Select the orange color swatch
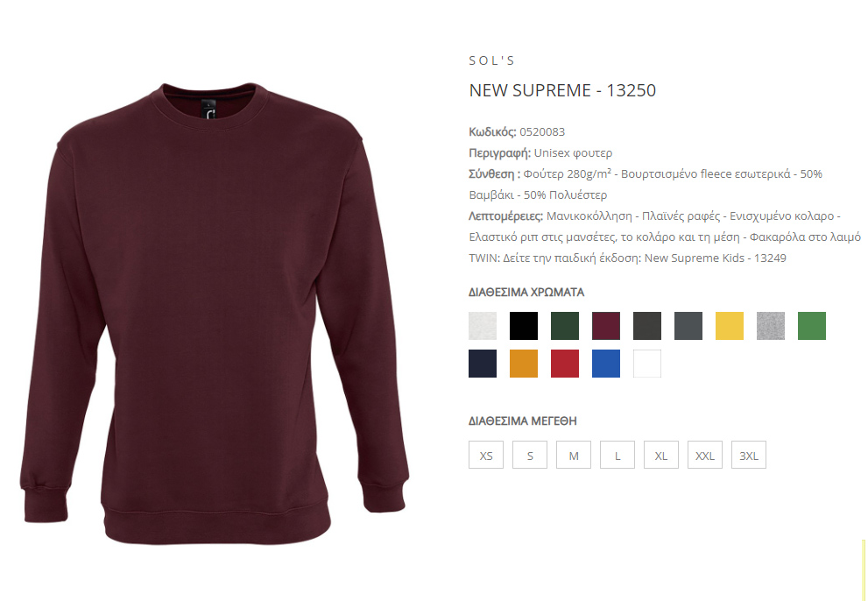The width and height of the screenshot is (868, 601). 523,364
